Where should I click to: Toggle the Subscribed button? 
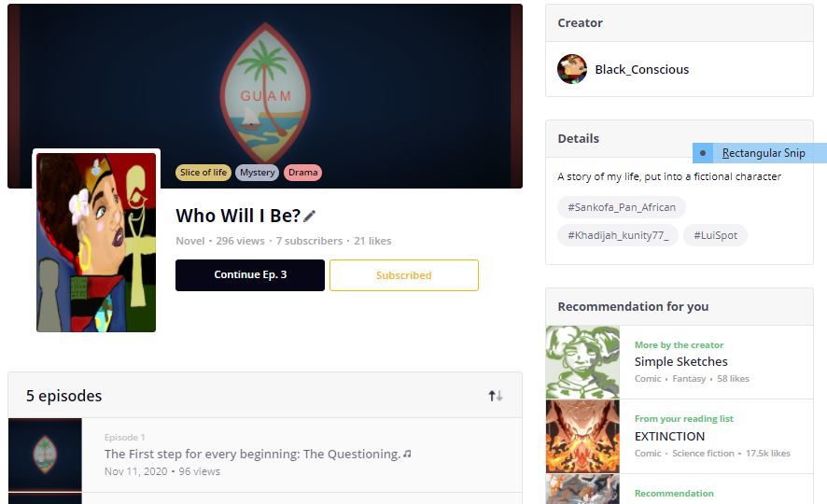pyautogui.click(x=404, y=275)
